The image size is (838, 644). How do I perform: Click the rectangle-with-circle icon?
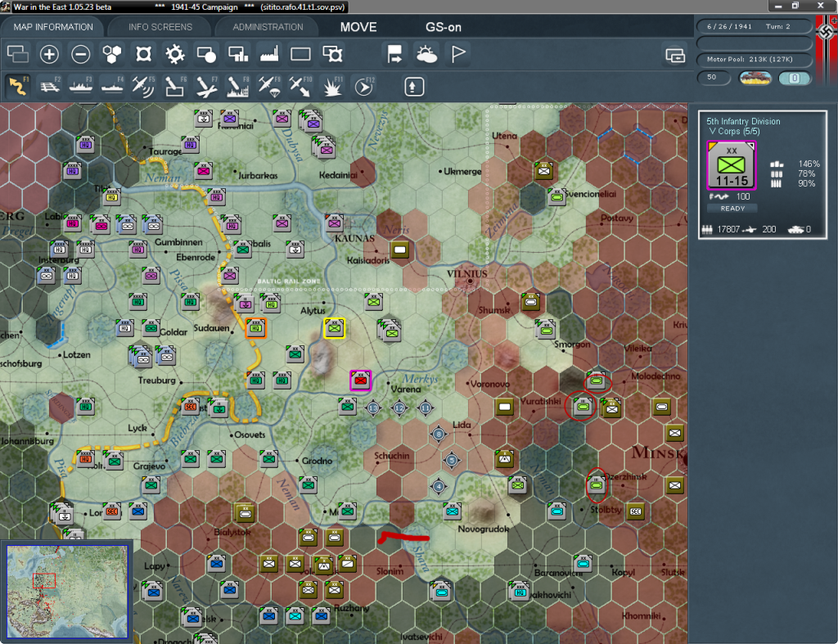click(206, 54)
